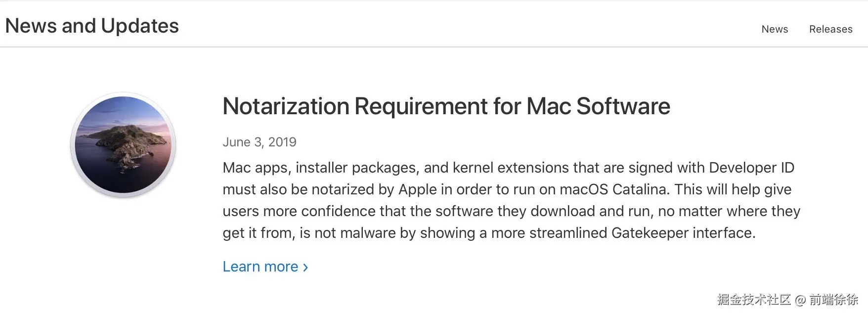868x316 pixels.
Task: Click the chevron arrow beside Learn more
Action: pos(305,268)
